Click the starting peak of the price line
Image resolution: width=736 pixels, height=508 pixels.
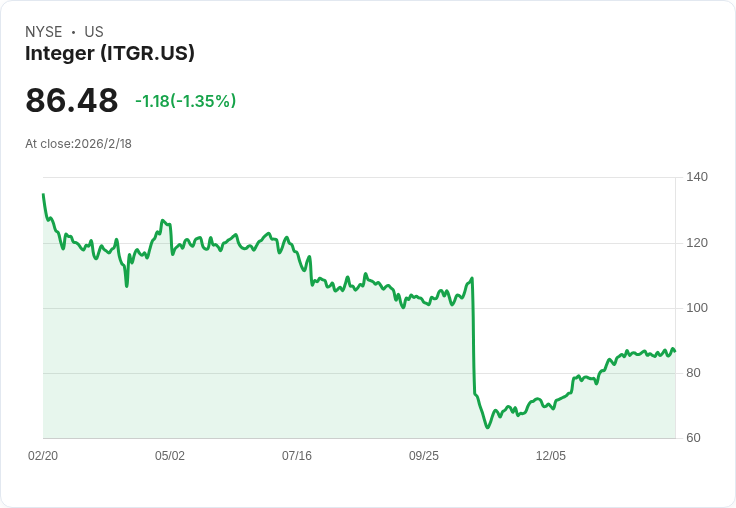click(43, 195)
